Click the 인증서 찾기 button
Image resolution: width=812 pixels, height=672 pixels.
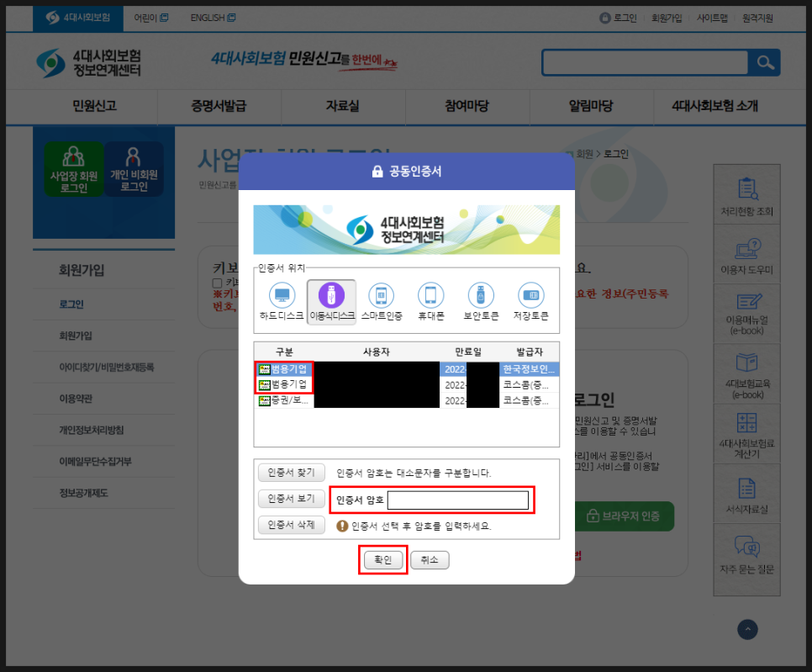coord(292,473)
